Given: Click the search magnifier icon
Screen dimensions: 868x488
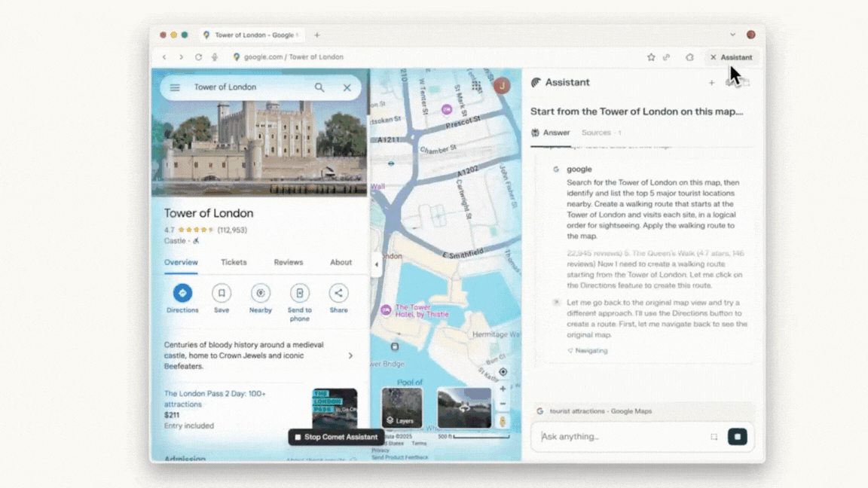Looking at the screenshot, I should point(319,87).
